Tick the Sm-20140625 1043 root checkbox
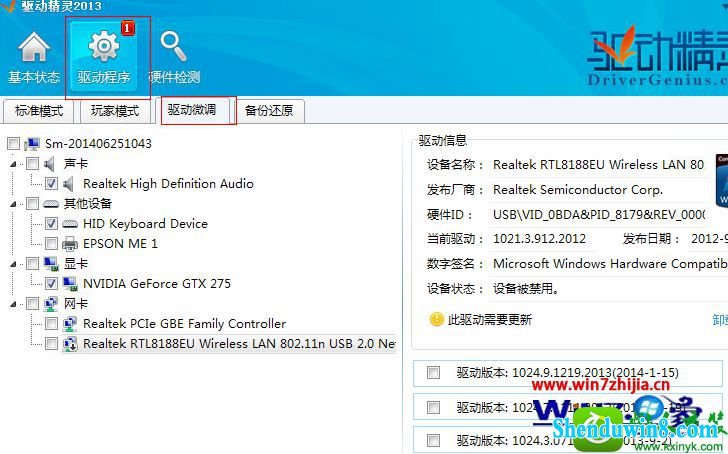Image resolution: width=728 pixels, height=454 pixels. pos(13,144)
